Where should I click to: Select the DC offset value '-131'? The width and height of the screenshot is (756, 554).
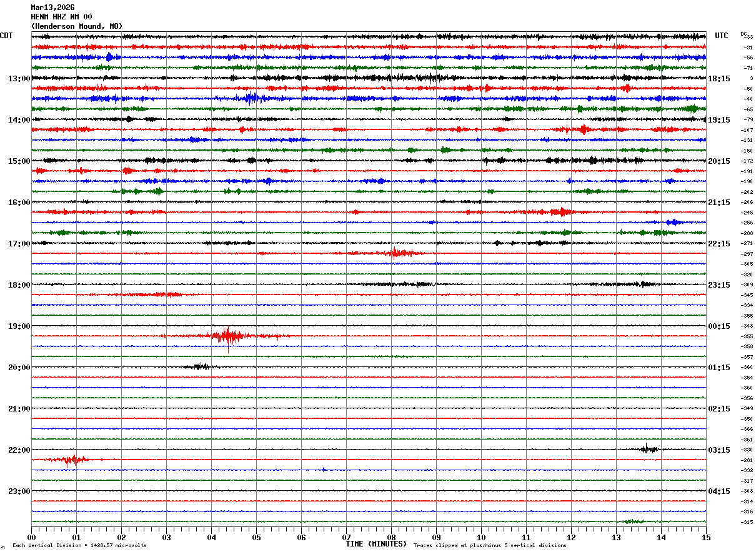pyautogui.click(x=747, y=140)
